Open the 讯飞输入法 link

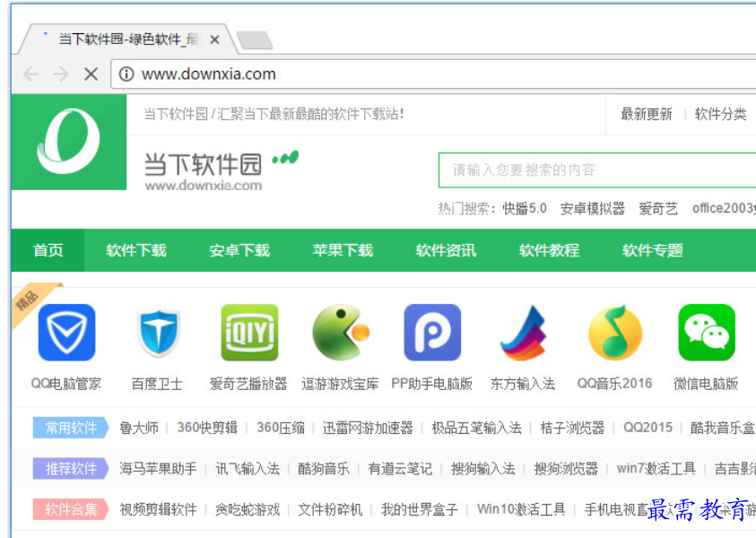[x=248, y=469]
